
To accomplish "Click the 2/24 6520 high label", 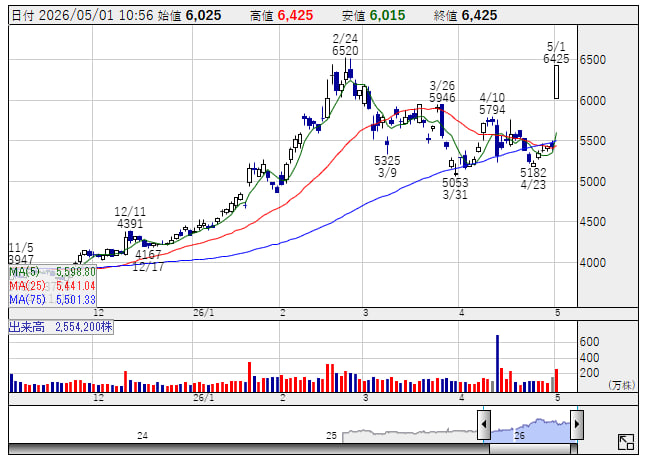I will 345,45.
